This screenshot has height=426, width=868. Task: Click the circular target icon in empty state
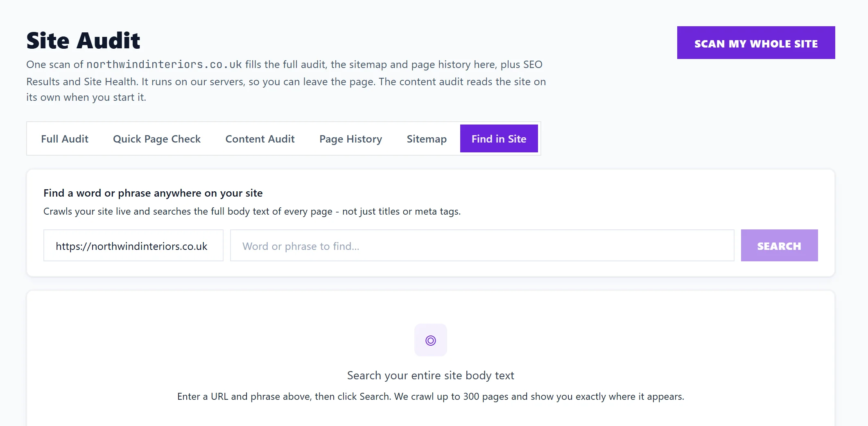[x=431, y=340]
